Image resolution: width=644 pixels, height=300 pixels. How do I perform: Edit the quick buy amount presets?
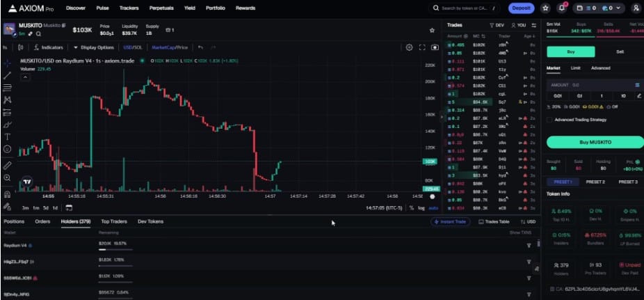click(x=639, y=96)
